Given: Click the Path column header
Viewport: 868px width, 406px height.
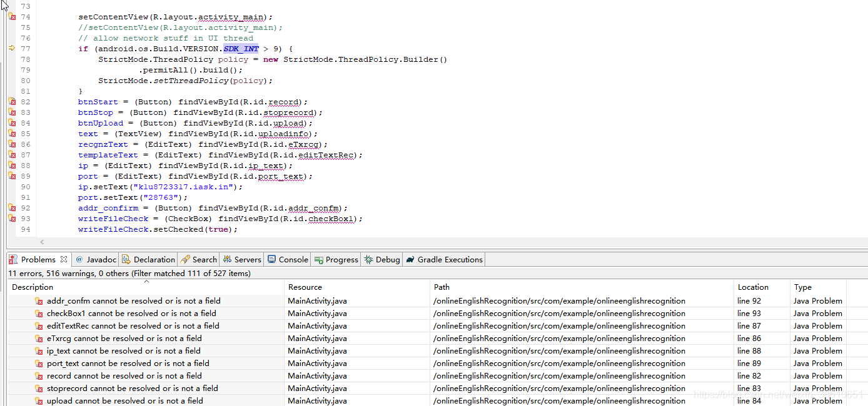Looking at the screenshot, I should pyautogui.click(x=441, y=287).
